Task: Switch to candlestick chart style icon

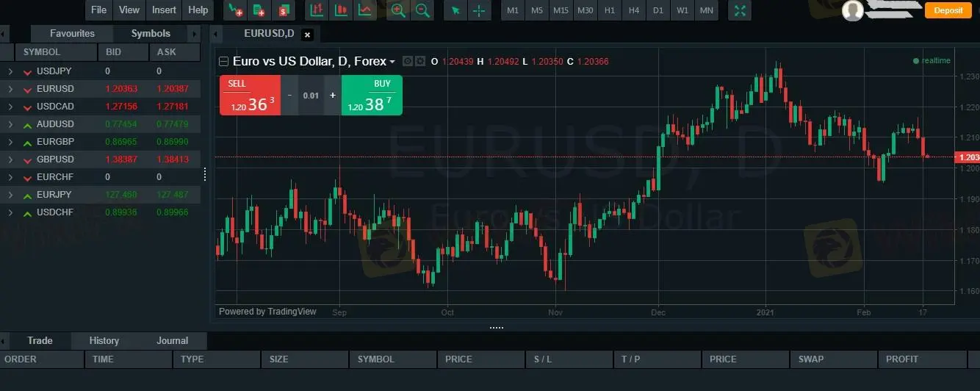Action: tap(341, 10)
